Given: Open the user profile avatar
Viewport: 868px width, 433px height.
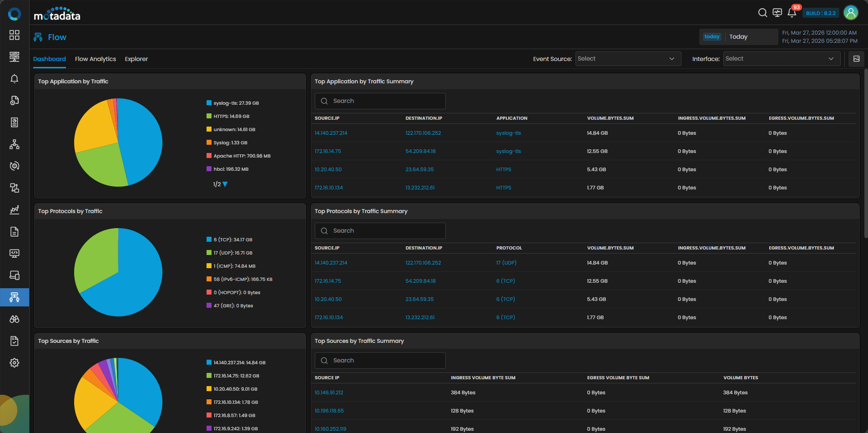Looking at the screenshot, I should click(851, 13).
